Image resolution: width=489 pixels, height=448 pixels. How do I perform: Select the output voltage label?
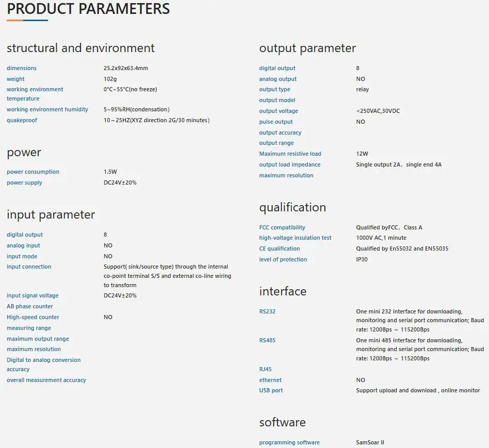pyautogui.click(x=279, y=111)
